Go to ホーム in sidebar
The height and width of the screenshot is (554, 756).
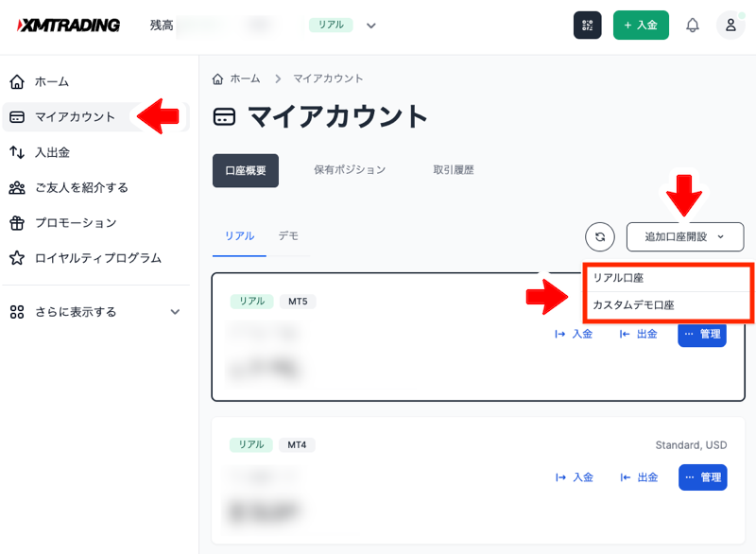point(52,82)
